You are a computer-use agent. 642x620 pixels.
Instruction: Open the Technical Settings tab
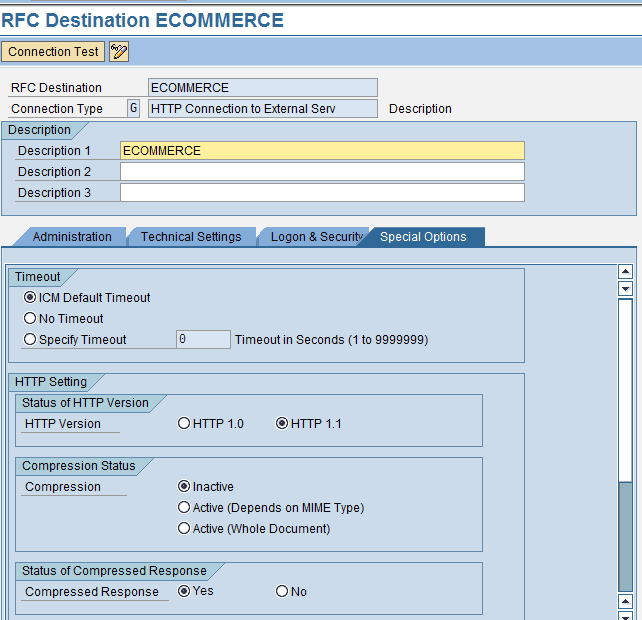coord(190,237)
